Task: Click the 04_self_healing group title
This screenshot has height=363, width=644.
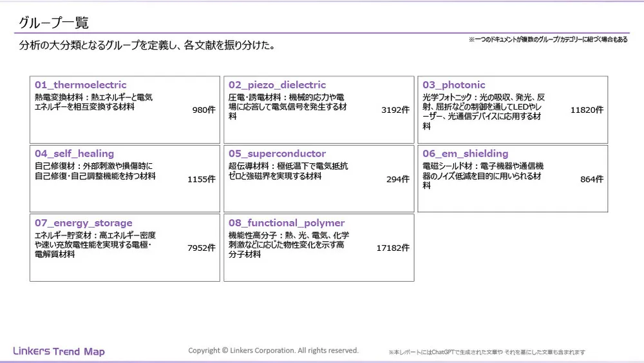Action: (x=74, y=154)
